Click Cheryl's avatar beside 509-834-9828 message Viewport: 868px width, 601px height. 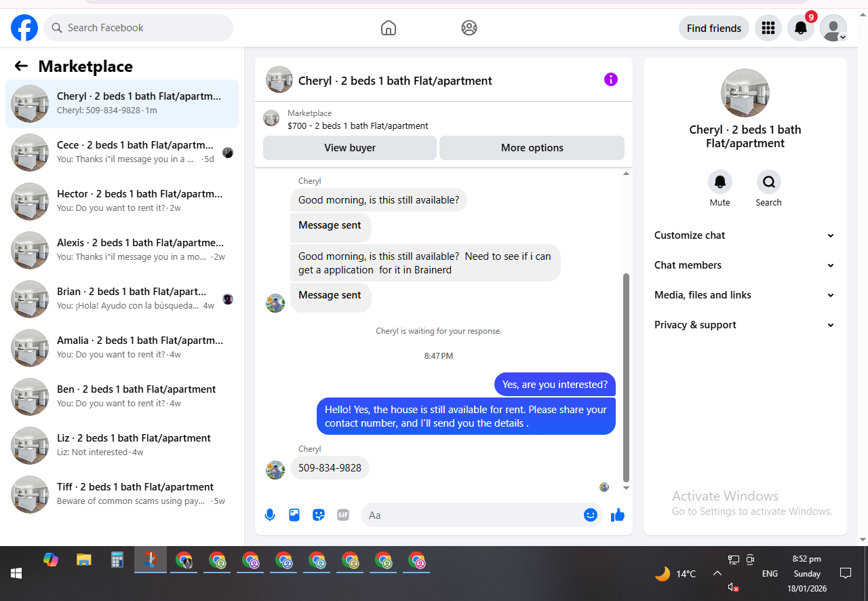click(x=275, y=470)
